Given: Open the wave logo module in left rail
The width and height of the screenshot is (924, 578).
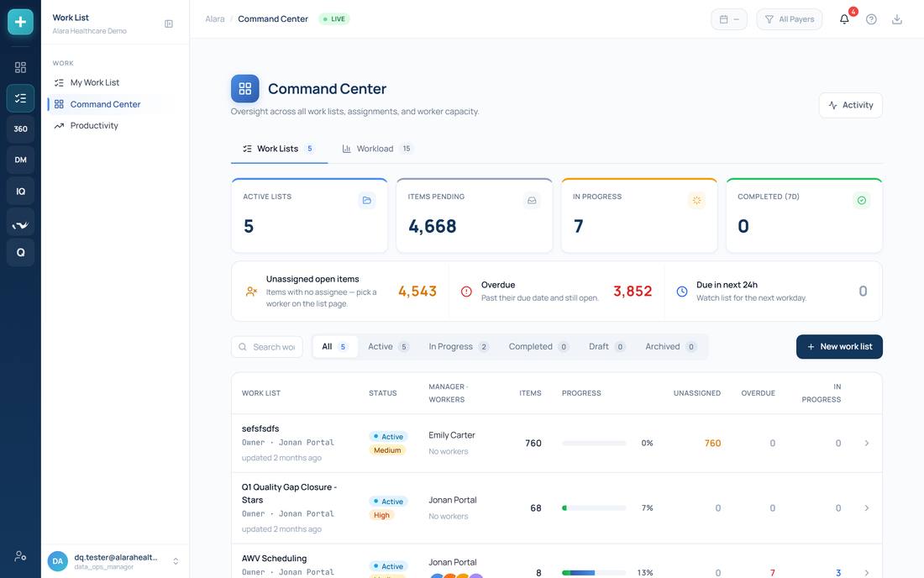Looking at the screenshot, I should pos(20,222).
